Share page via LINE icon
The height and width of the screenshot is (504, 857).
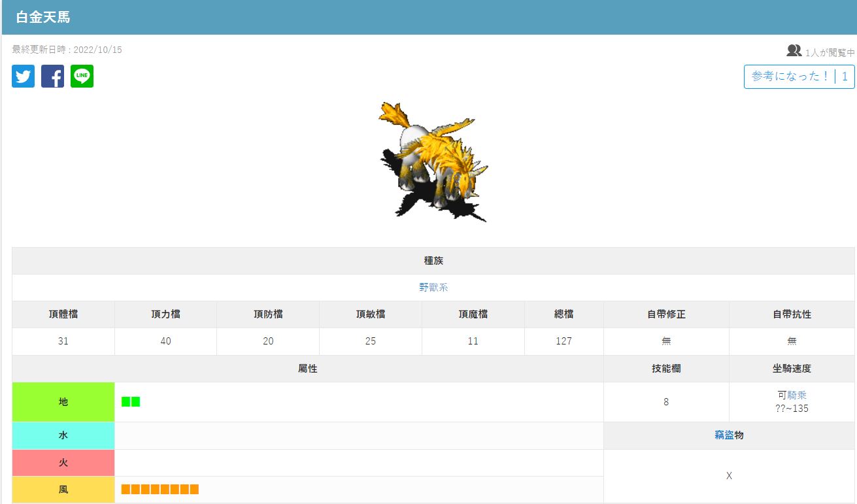[x=82, y=76]
